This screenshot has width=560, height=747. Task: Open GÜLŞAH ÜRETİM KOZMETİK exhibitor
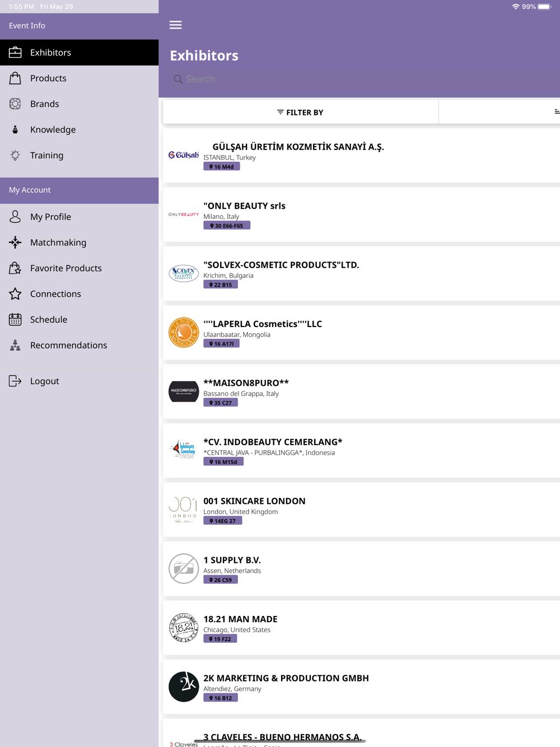tap(361, 155)
